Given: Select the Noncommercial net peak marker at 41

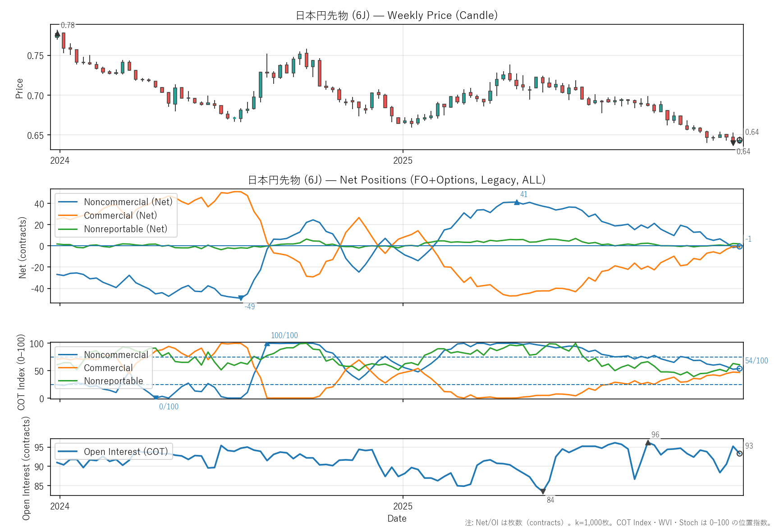Looking at the screenshot, I should click(x=517, y=202).
